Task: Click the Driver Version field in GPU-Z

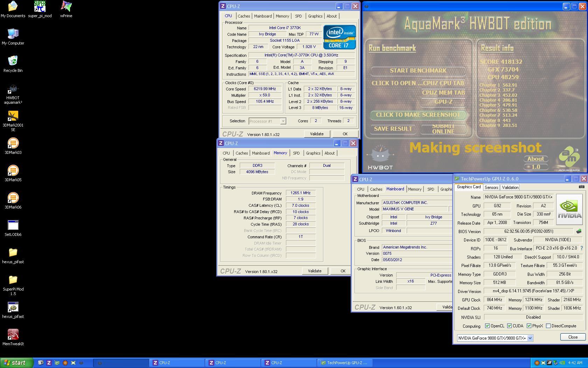Action: [x=533, y=291]
